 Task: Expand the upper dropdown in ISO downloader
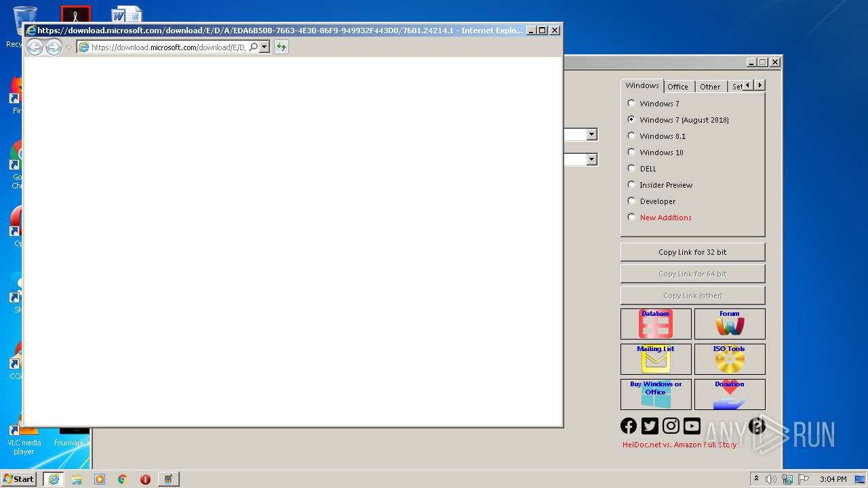click(591, 134)
